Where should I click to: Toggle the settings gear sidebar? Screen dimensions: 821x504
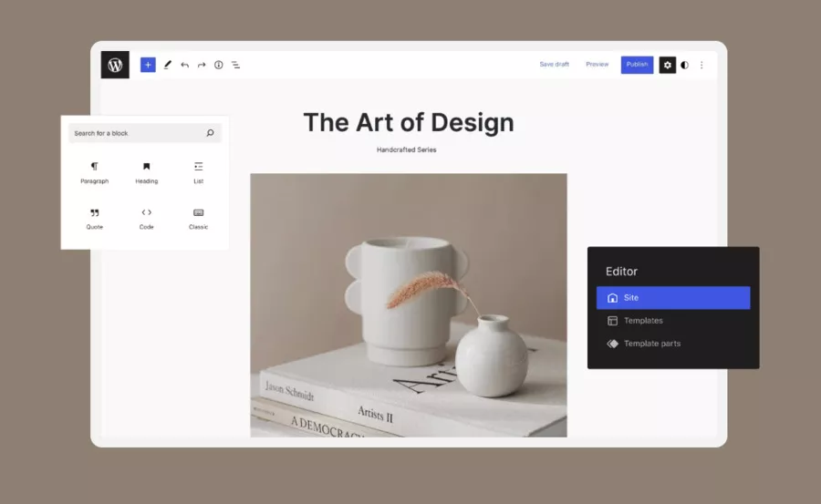click(668, 65)
